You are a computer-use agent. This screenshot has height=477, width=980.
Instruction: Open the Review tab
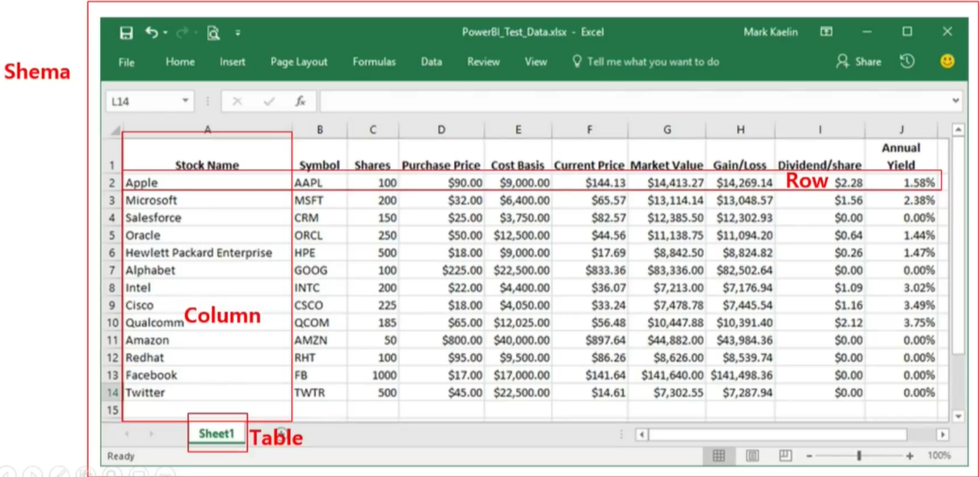(x=483, y=61)
